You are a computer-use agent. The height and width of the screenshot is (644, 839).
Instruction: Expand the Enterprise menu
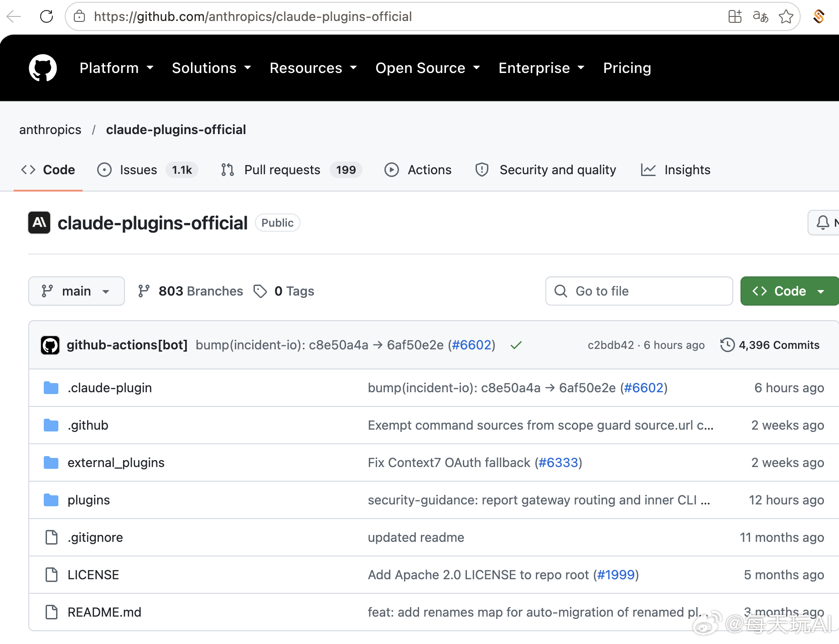click(x=542, y=68)
